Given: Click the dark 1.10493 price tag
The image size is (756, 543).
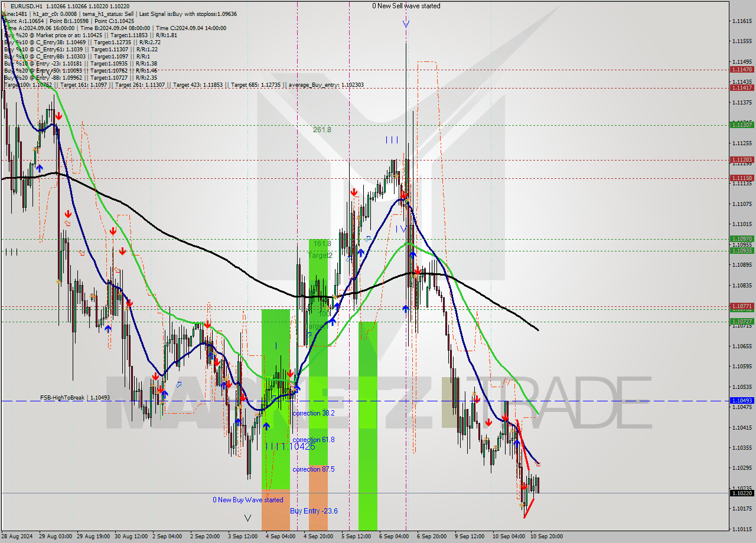Looking at the screenshot, I should tap(742, 401).
